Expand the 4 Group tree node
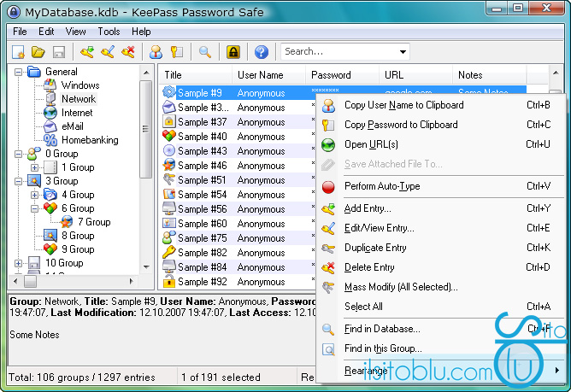Viewport: 571px width, 392px height. click(34, 195)
